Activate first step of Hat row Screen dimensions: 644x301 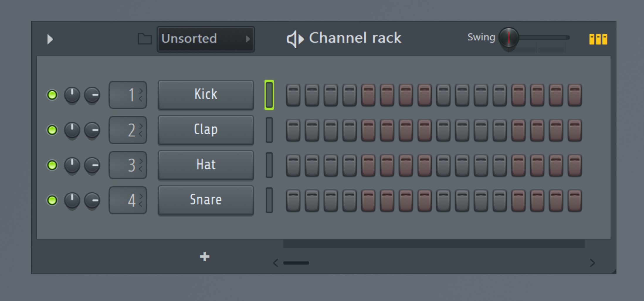(293, 165)
